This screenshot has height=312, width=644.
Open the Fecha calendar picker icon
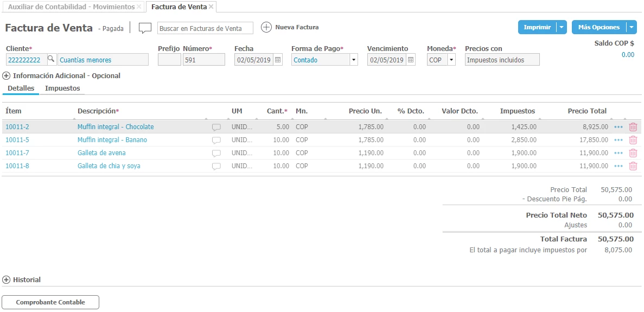point(278,60)
